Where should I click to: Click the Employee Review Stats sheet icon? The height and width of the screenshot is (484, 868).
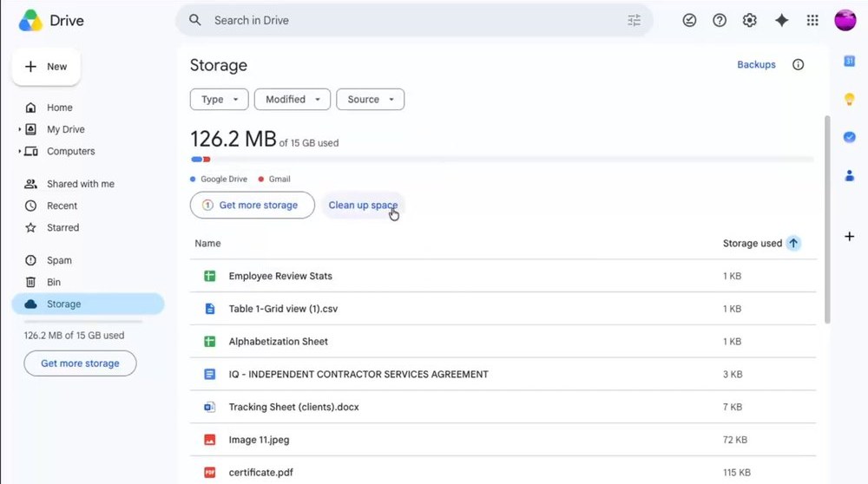[210, 276]
